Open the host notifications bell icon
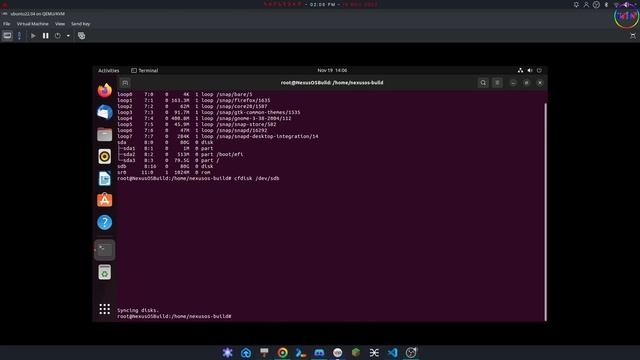Screen dimensions: 640x360 click(x=576, y=4)
